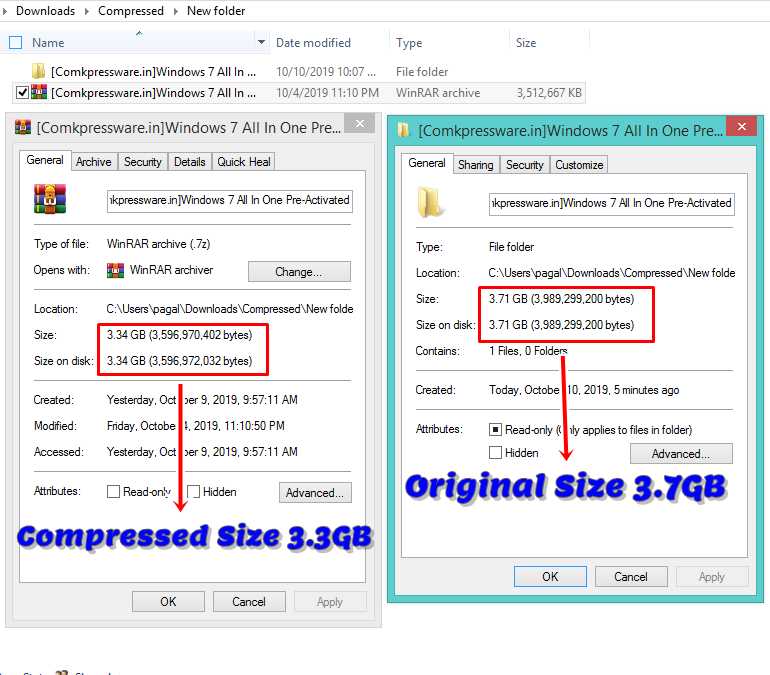
Task: Go to Downloads in the breadcrumb path
Action: [46, 11]
